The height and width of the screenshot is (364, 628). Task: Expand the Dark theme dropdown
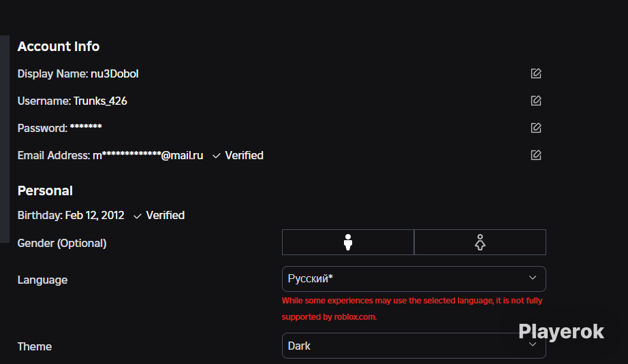[413, 346]
